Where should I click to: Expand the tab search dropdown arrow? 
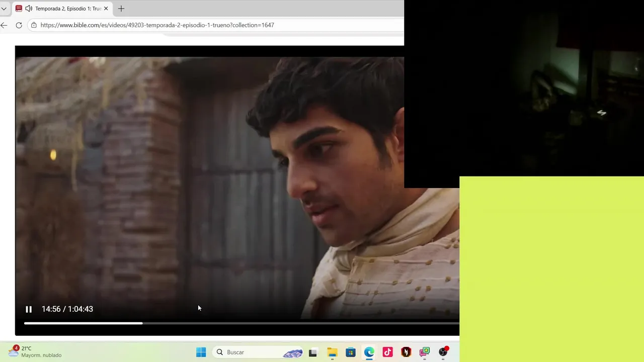(x=4, y=9)
